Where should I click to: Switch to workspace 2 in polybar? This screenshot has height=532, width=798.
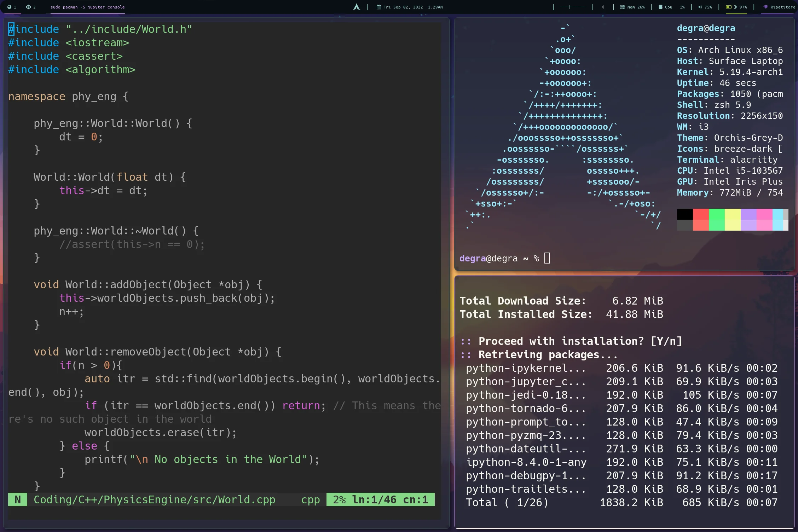[31, 7]
